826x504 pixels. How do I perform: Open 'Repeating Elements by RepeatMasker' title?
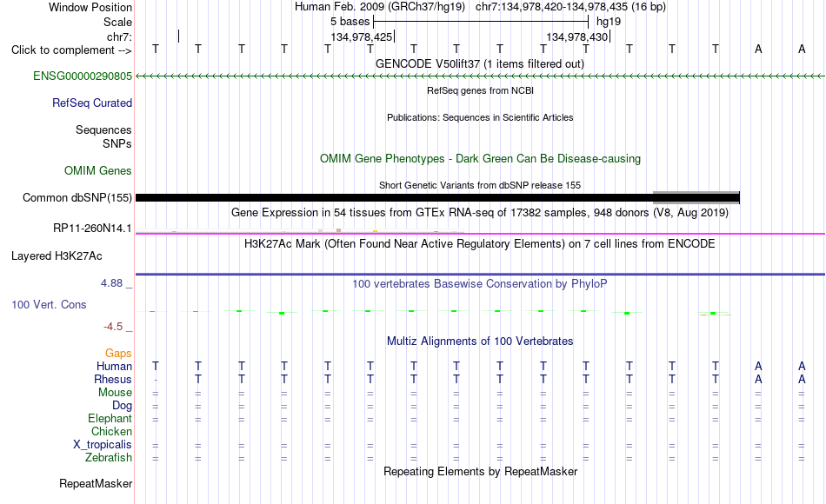point(481,472)
